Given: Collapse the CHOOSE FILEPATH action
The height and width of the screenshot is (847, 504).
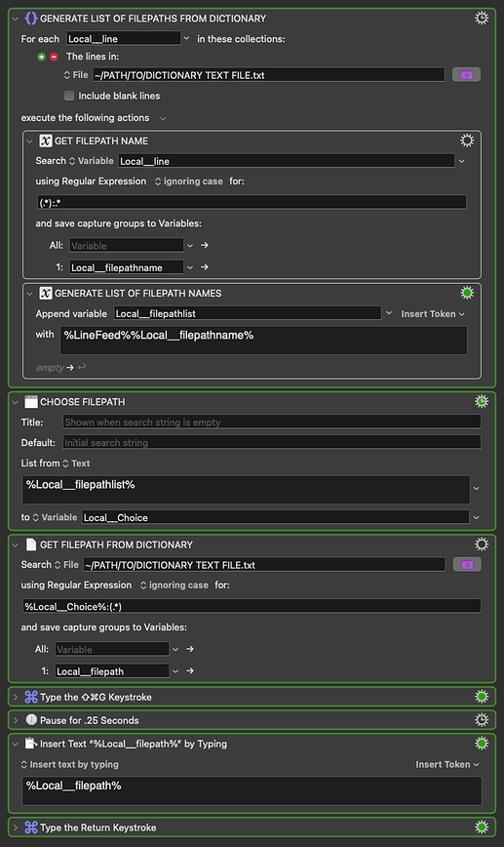Looking at the screenshot, I should pyautogui.click(x=15, y=402).
